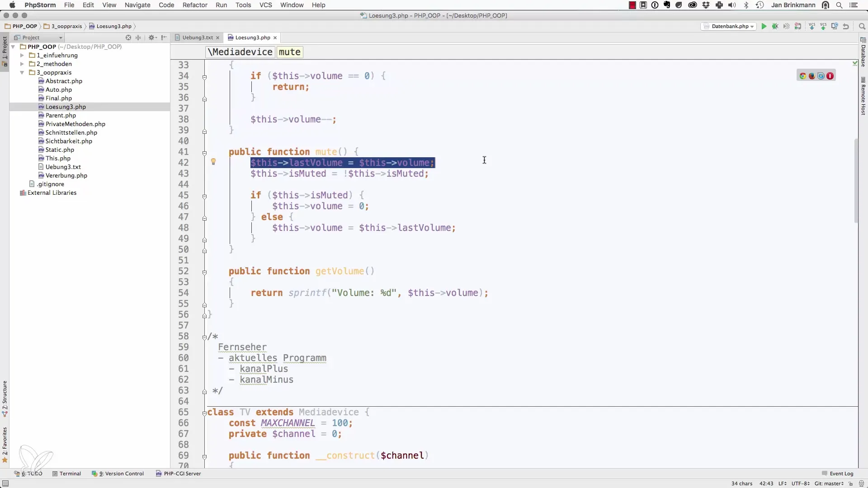The height and width of the screenshot is (488, 868).
Task: Click the intention lightbulb on line 42
Action: 213,162
